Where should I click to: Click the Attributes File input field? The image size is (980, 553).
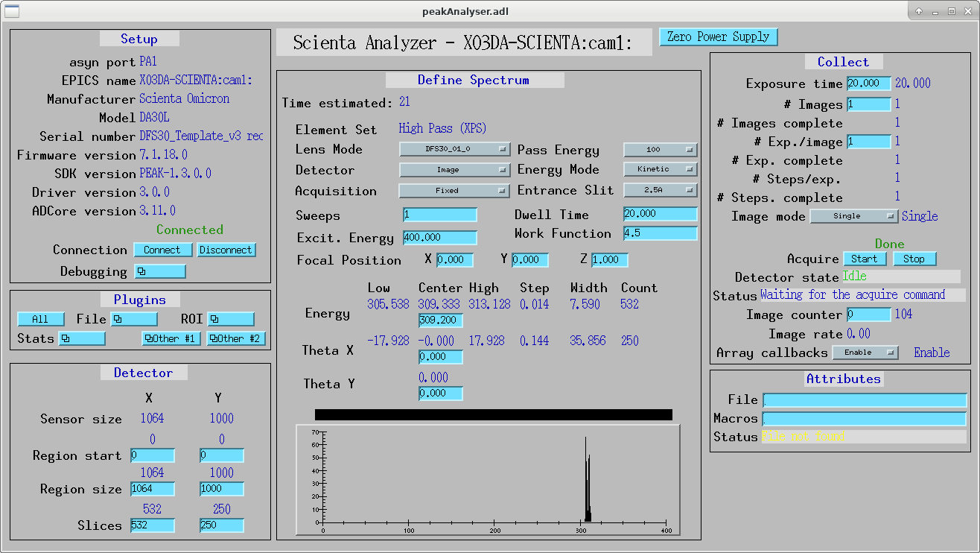pyautogui.click(x=865, y=400)
